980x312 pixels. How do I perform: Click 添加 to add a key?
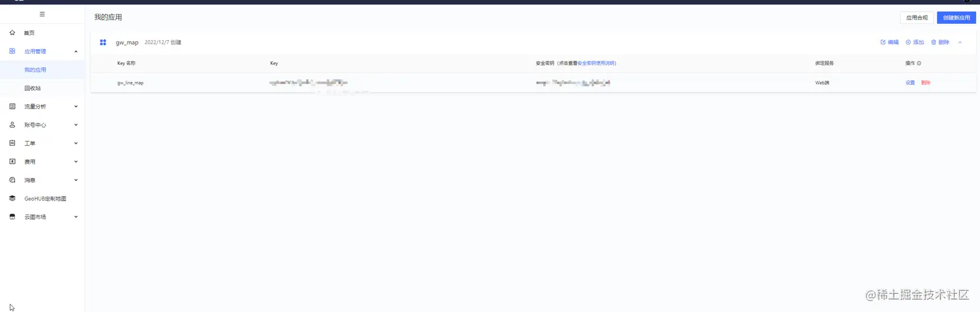tap(918, 42)
